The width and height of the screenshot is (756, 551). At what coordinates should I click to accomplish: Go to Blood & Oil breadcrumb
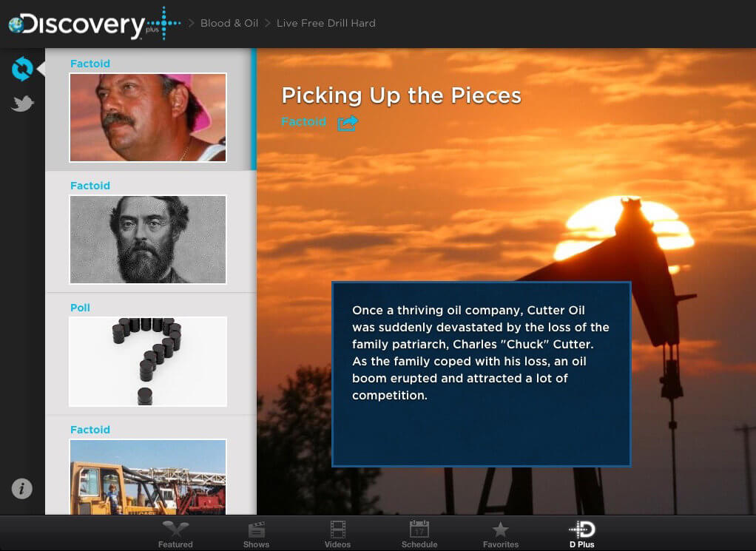[x=229, y=23]
